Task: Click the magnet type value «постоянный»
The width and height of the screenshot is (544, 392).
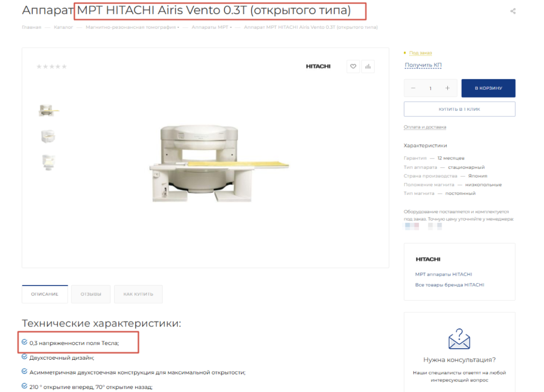Action: click(460, 194)
